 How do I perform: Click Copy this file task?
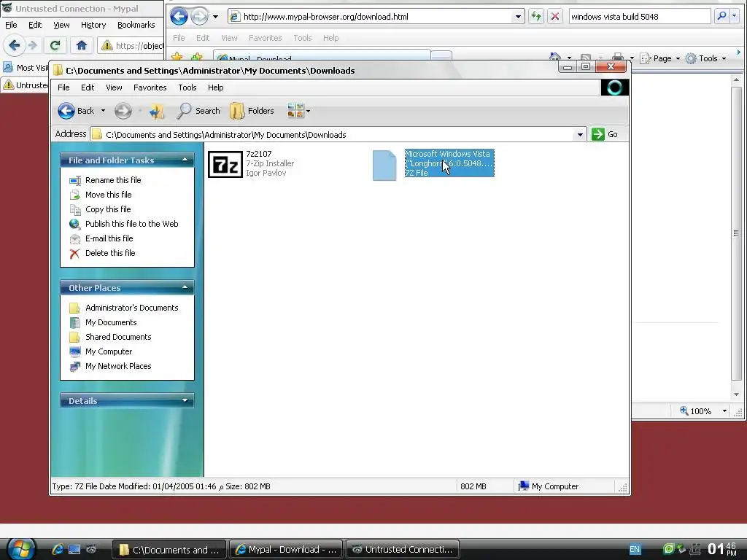[108, 209]
